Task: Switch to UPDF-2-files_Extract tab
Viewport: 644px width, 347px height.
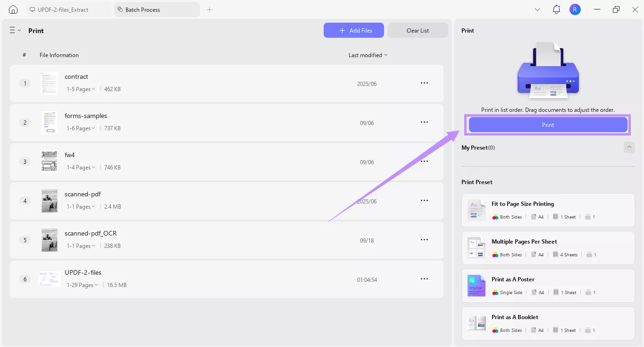Action: coord(63,9)
